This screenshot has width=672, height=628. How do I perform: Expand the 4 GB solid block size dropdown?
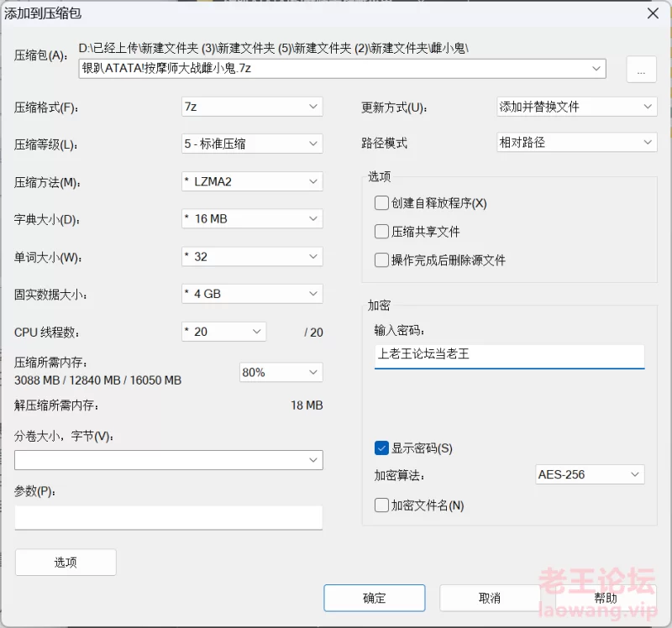(x=252, y=295)
